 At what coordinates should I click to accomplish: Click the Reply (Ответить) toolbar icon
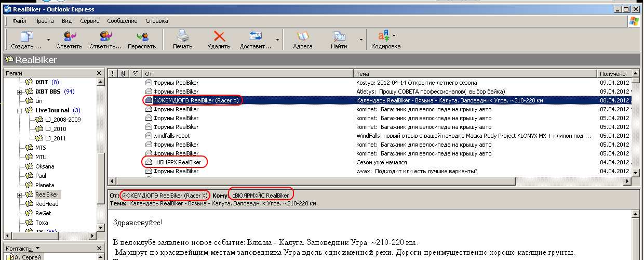pos(69,36)
